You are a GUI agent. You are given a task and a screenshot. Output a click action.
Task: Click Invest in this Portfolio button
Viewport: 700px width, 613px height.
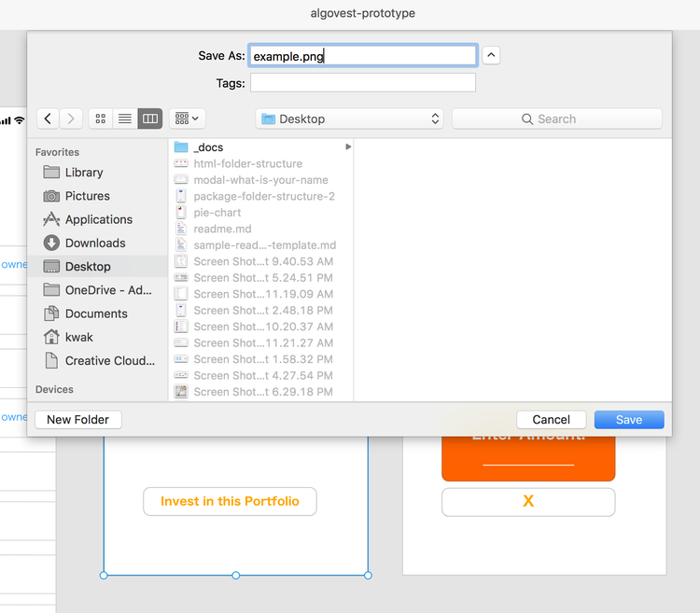click(x=230, y=501)
